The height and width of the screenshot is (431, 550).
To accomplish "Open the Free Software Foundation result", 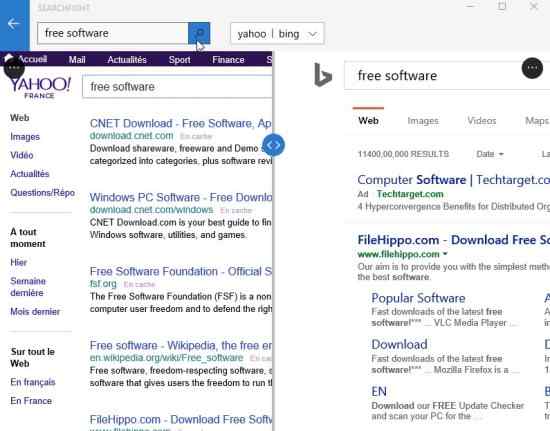I will [x=181, y=271].
